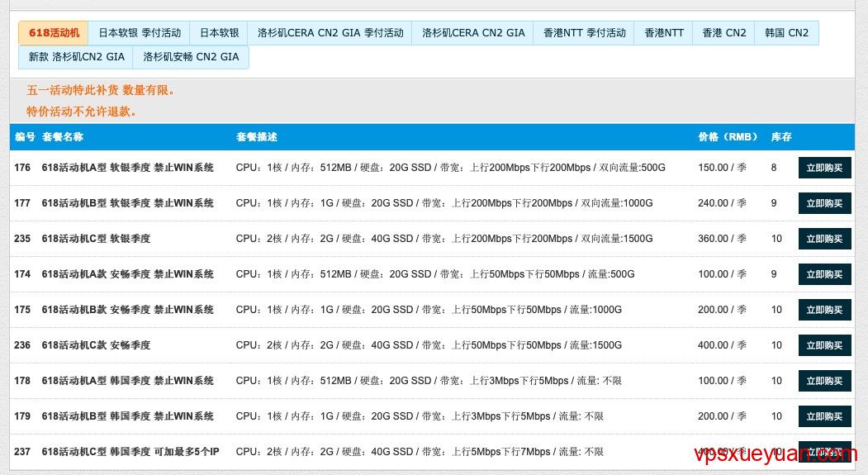Image resolution: width=868 pixels, height=475 pixels.
Task: Click 立即购买 for package 176
Action: pos(824,168)
